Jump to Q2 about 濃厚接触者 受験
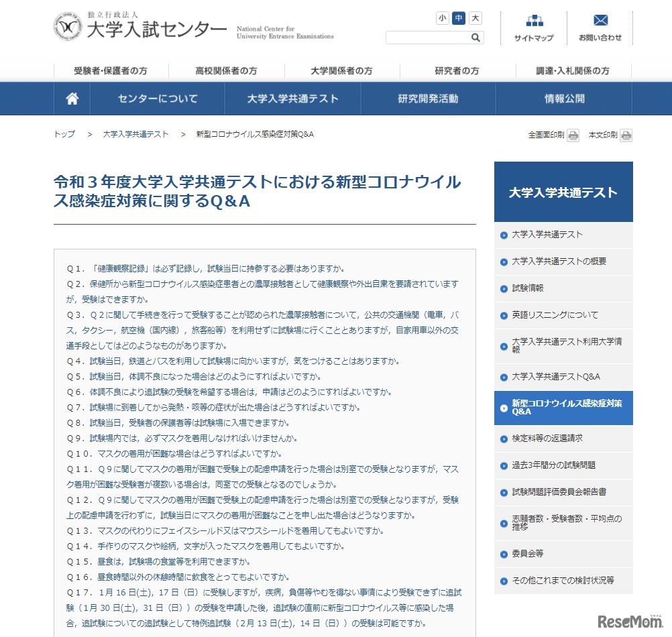 click(x=262, y=292)
